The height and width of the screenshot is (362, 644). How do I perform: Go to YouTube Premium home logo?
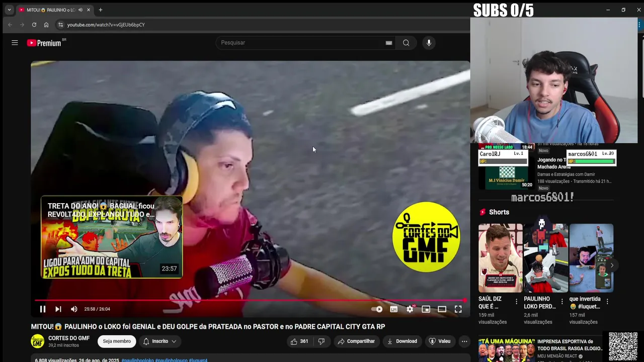tap(44, 43)
